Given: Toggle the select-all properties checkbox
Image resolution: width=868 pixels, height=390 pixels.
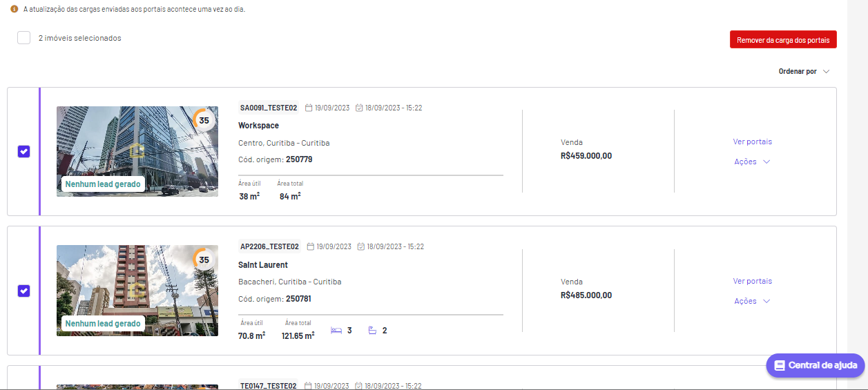Looking at the screenshot, I should point(24,38).
